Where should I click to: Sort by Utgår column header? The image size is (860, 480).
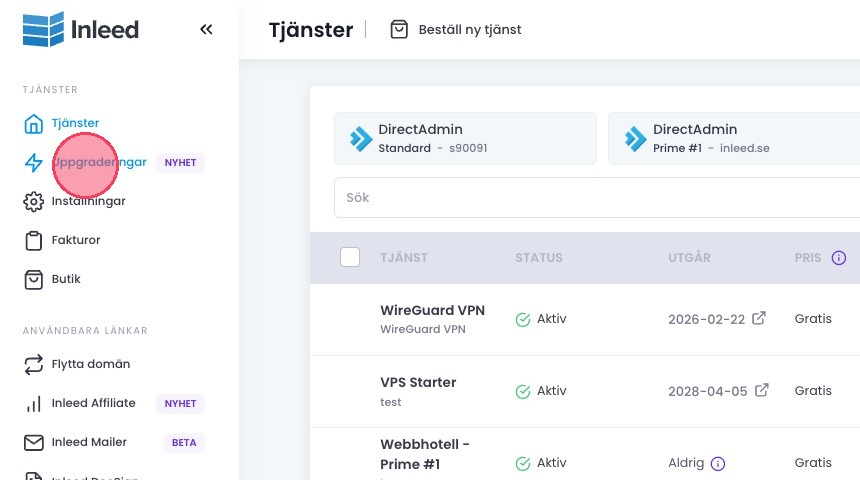point(689,258)
